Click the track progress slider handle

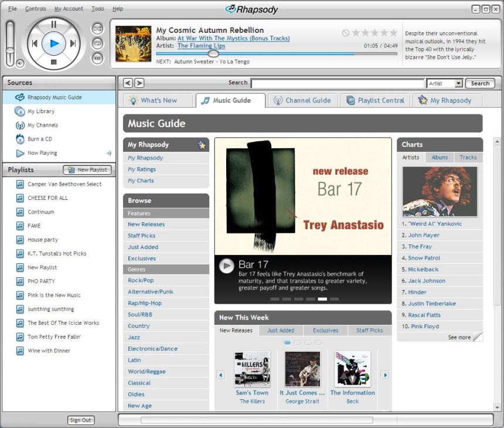tap(213, 53)
